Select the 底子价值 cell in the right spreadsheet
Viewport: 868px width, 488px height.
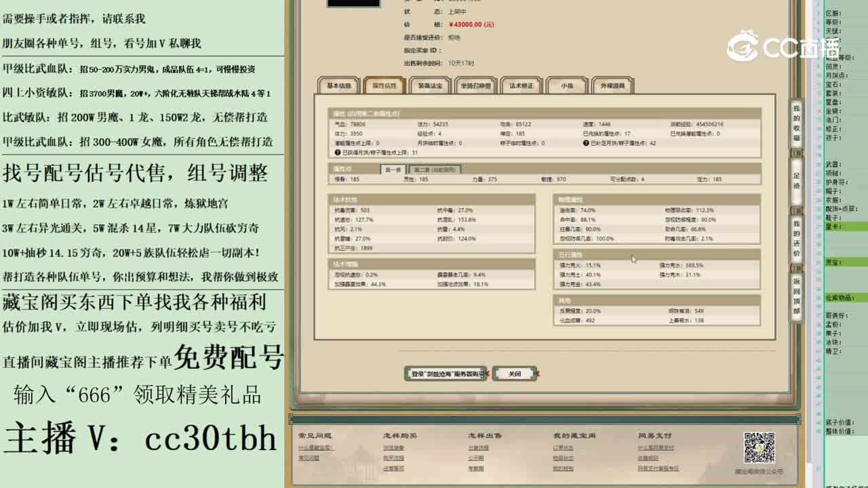[x=846, y=422]
